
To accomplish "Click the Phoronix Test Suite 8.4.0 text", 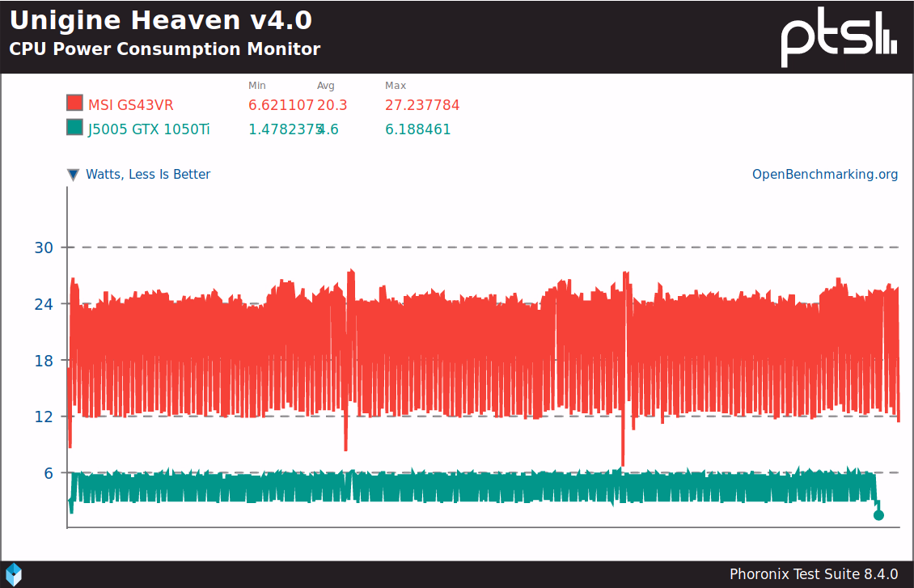I will 814,574.
